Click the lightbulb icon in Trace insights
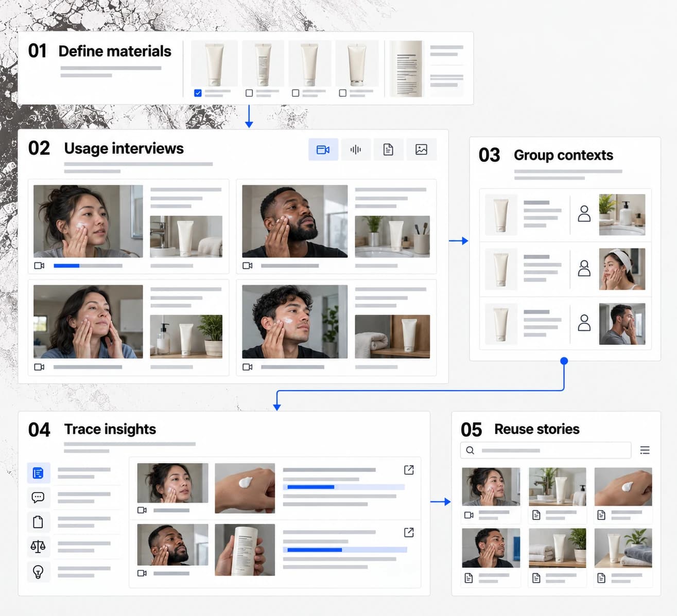The width and height of the screenshot is (677, 616). 38,572
